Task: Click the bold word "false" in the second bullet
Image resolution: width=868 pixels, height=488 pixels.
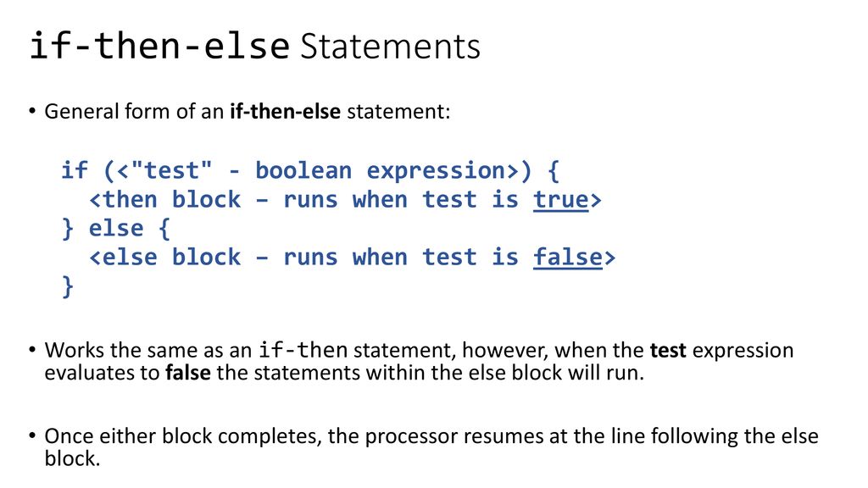Action: [187, 373]
